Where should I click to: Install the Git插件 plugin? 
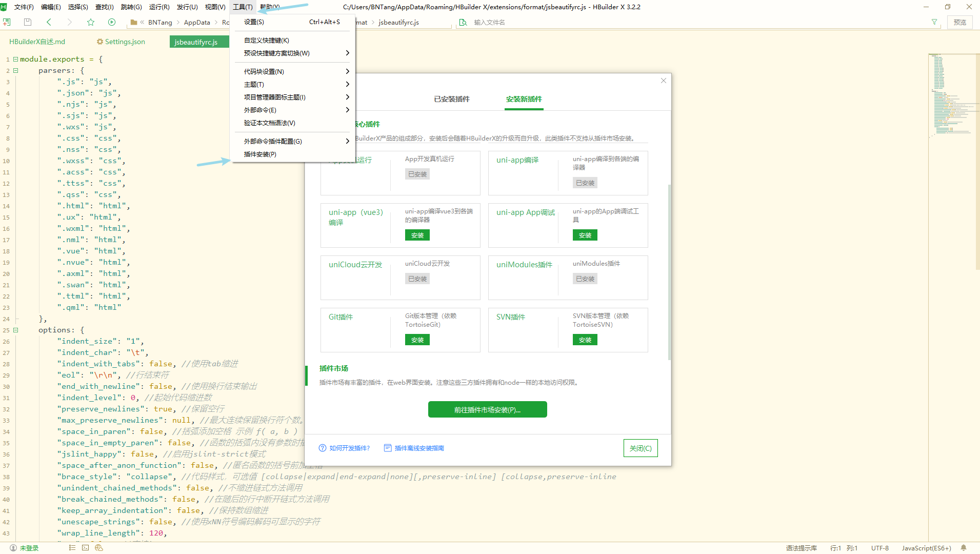pyautogui.click(x=417, y=340)
